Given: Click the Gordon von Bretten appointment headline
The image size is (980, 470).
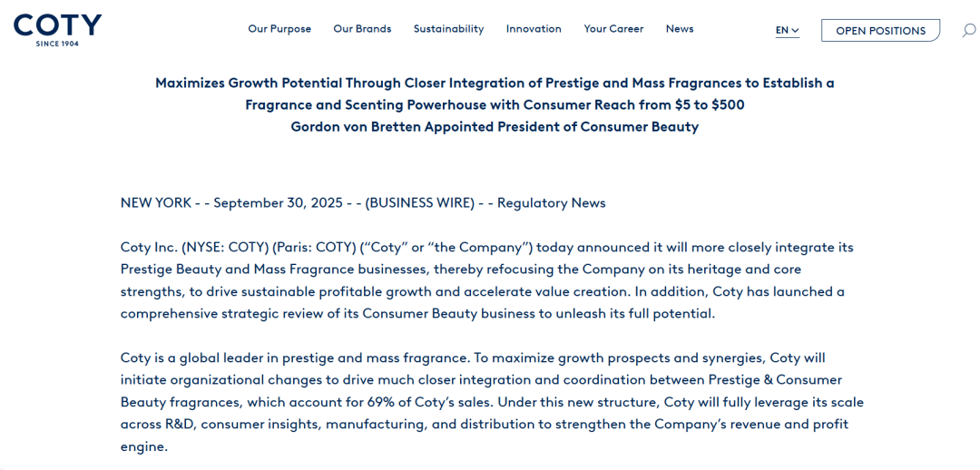Looking at the screenshot, I should [495, 127].
